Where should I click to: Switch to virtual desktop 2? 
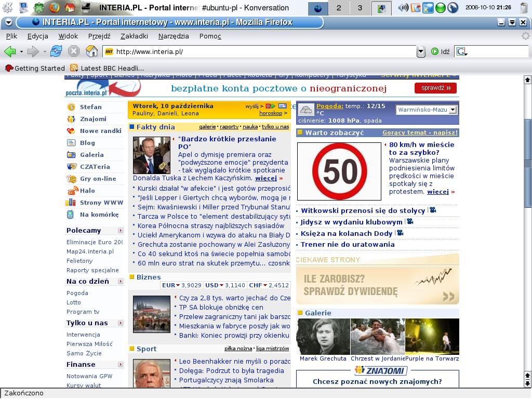click(x=339, y=8)
